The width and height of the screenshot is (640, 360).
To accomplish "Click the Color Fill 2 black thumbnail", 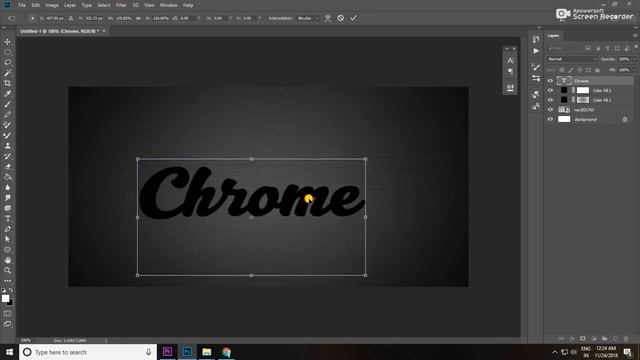I will (564, 90).
